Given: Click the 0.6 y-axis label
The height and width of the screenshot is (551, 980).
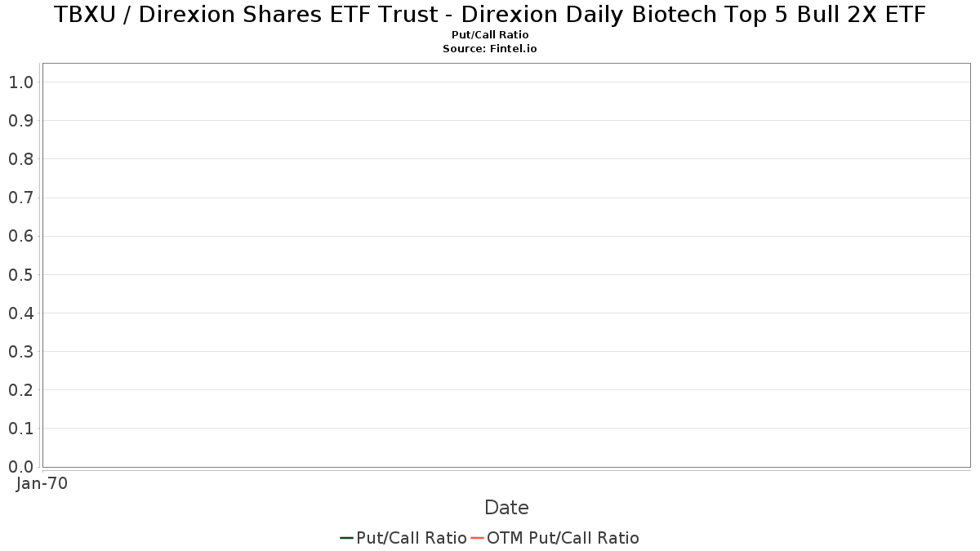Looking at the screenshot, I should (x=20, y=237).
